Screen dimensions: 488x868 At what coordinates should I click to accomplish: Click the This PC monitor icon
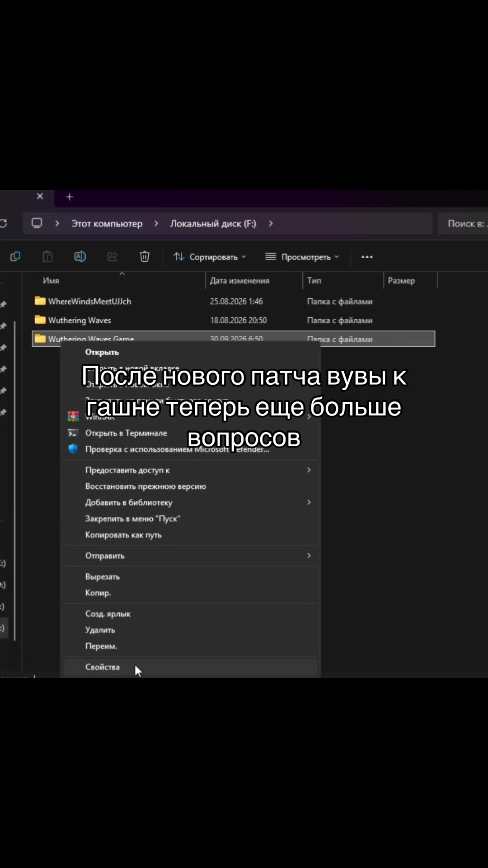(37, 223)
